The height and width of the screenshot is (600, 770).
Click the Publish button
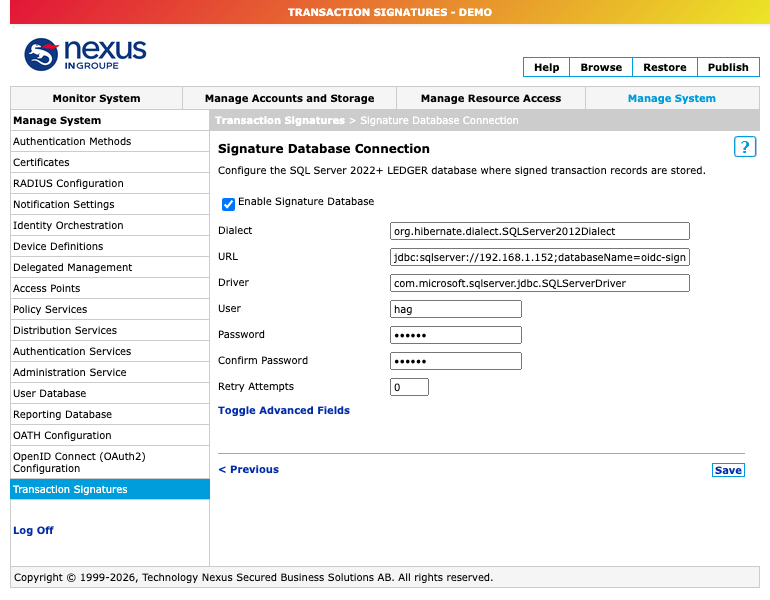728,67
